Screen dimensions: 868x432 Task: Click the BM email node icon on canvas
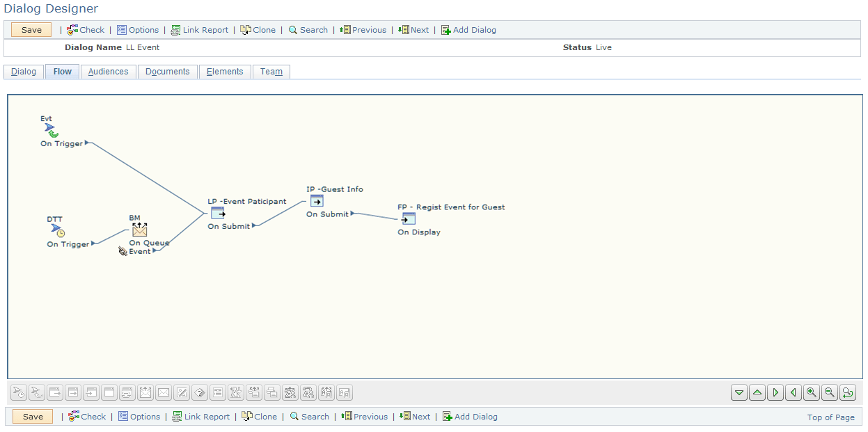click(x=139, y=230)
